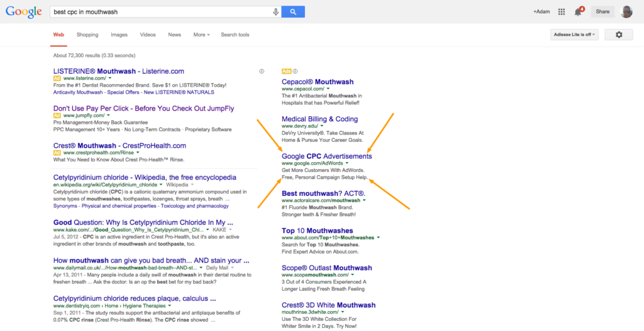Open notifications bell with badge

[579, 12]
